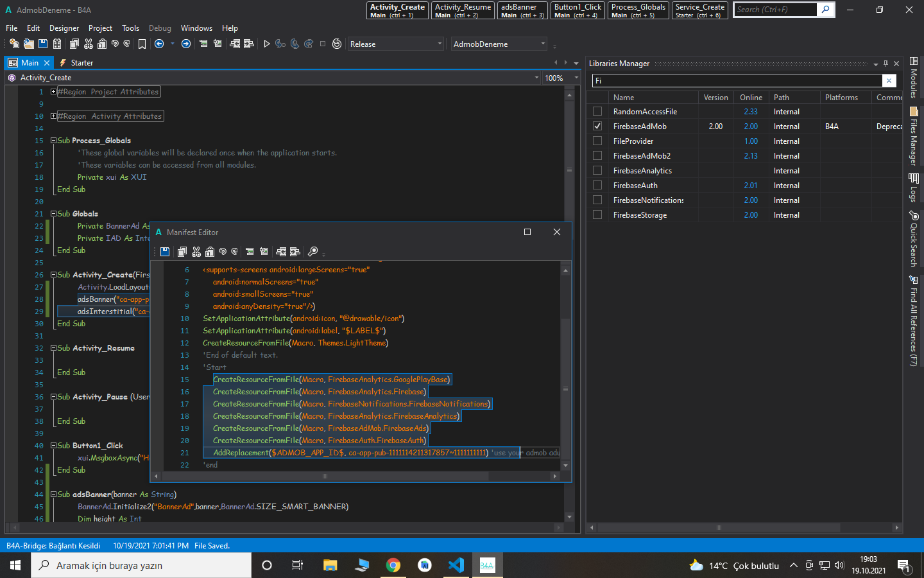Screen dimensions: 924x578
Task: Collapse the Sub Process_Globals block
Action: (53, 141)
